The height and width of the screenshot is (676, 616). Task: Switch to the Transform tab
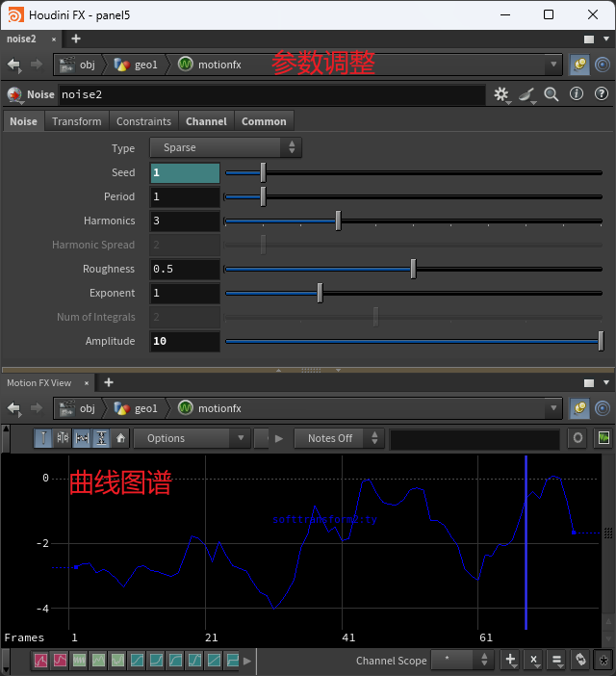point(76,121)
